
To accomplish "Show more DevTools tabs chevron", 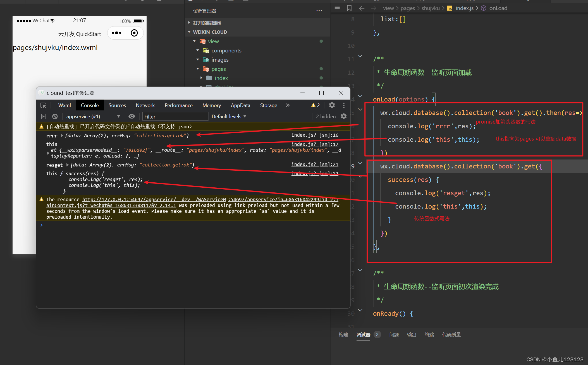I will click(288, 105).
